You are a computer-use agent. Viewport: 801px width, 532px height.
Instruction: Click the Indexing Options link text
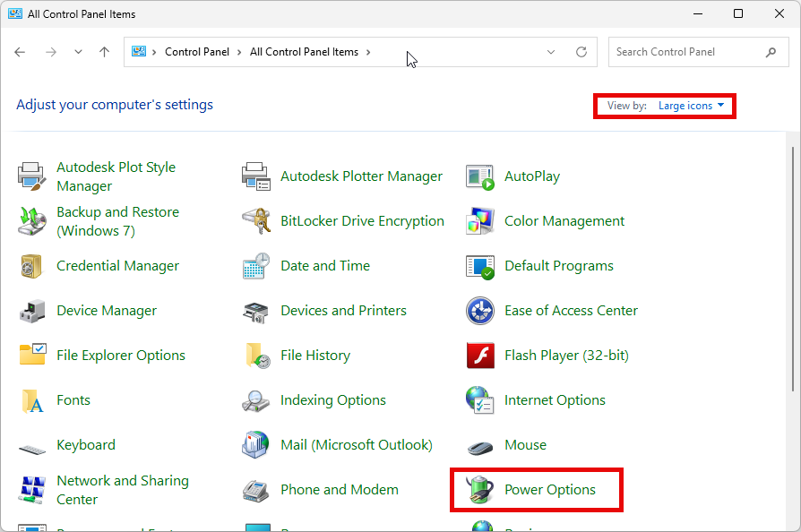click(332, 400)
